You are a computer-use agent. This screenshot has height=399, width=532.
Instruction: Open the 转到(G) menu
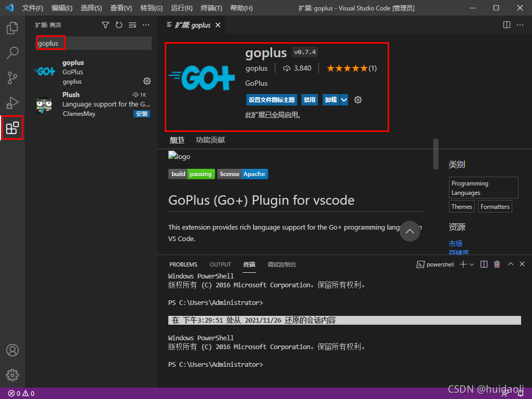tap(151, 8)
